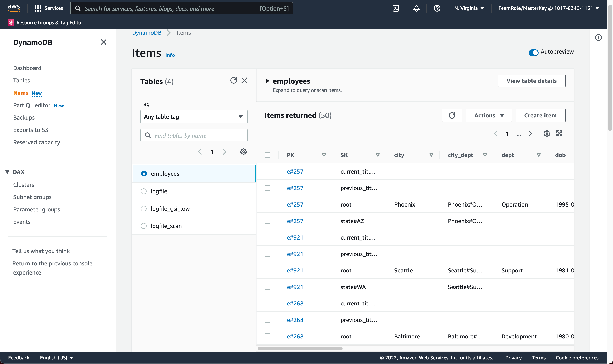Refresh the returned items
This screenshot has width=613, height=364.
(x=452, y=116)
